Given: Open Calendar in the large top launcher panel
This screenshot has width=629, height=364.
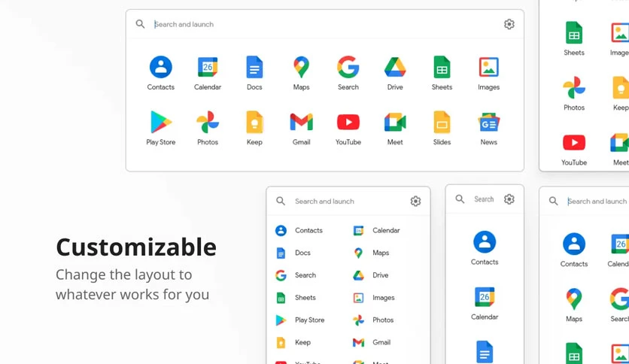Looking at the screenshot, I should tap(208, 74).
